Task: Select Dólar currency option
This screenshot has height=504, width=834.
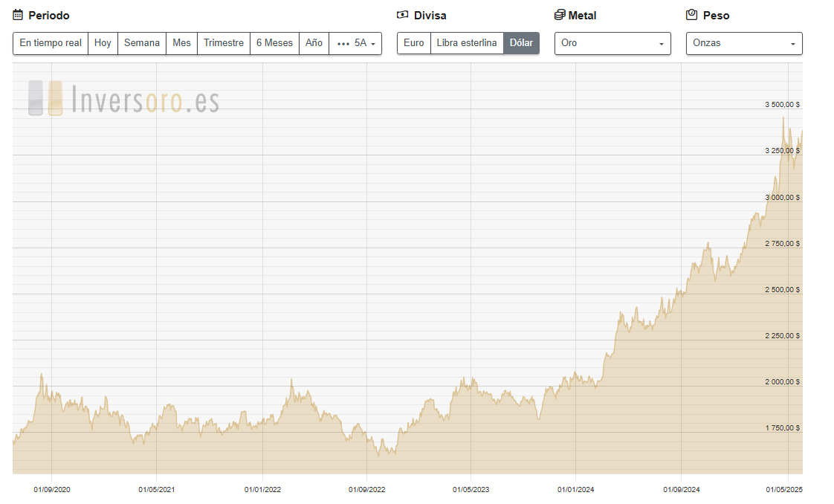Action: tap(521, 43)
